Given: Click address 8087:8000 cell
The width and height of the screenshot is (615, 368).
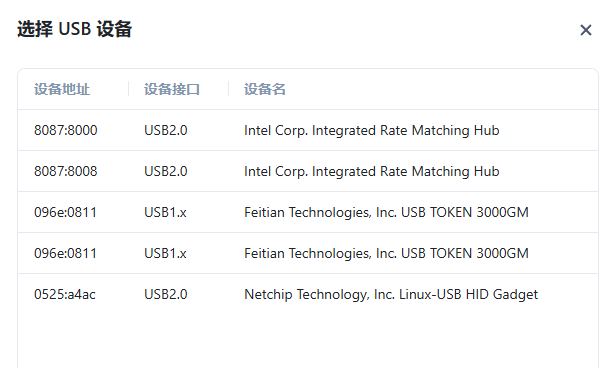Looking at the screenshot, I should [x=66, y=130].
